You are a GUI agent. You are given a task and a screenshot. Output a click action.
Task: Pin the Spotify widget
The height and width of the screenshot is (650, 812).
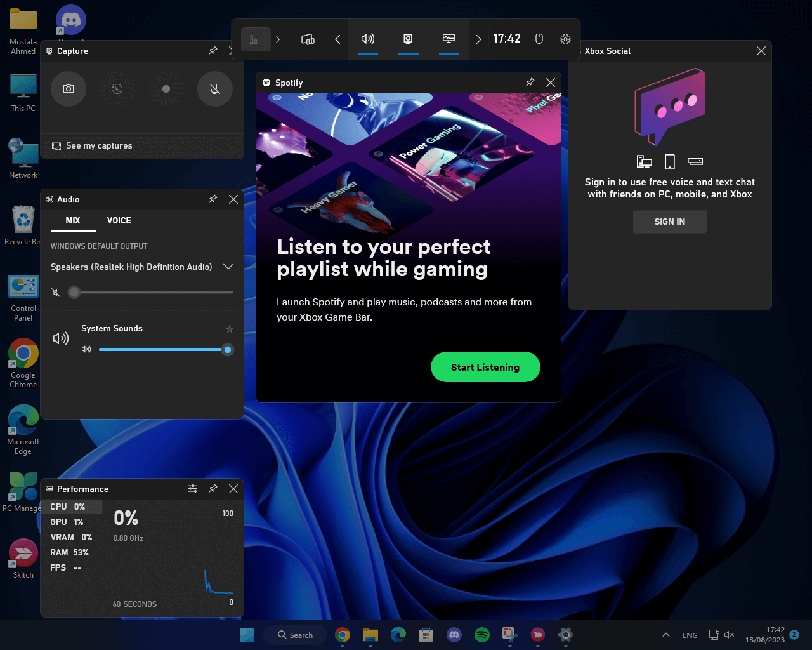pos(530,83)
